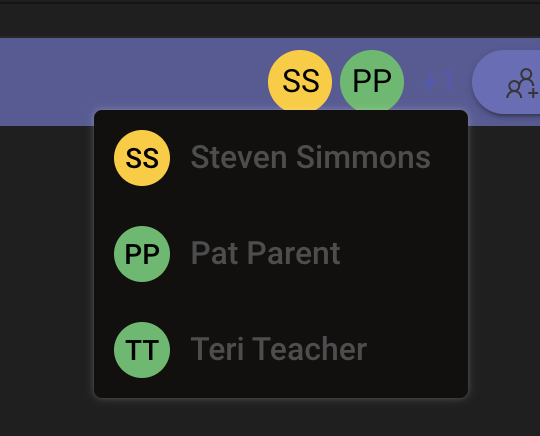Screen dimensions: 540x436
Task: Click blank space right of Pat Parent name
Action: (x=403, y=253)
